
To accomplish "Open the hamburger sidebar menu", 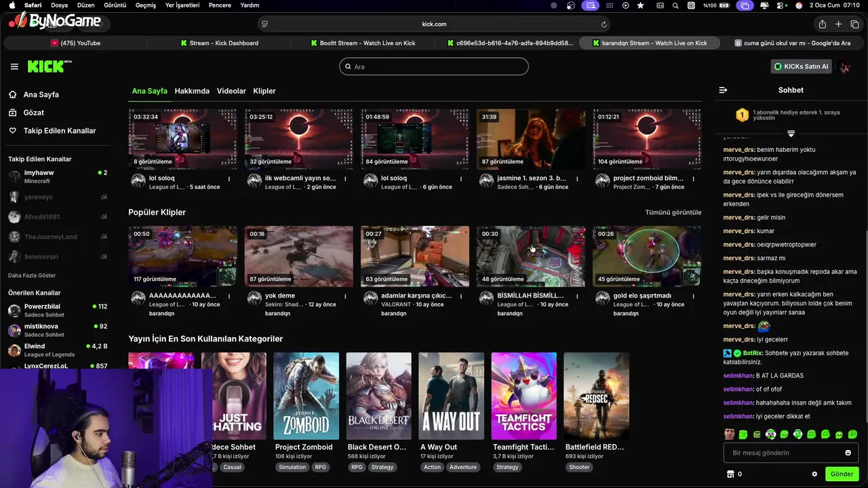I will (x=14, y=66).
